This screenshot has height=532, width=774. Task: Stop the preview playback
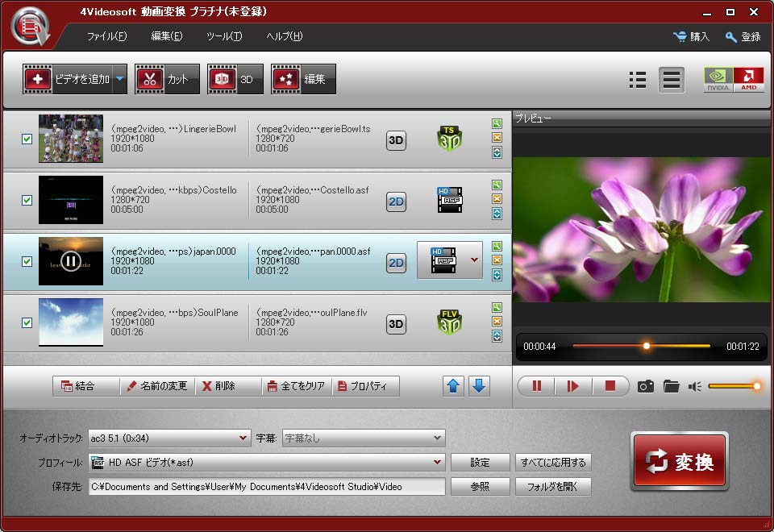610,386
